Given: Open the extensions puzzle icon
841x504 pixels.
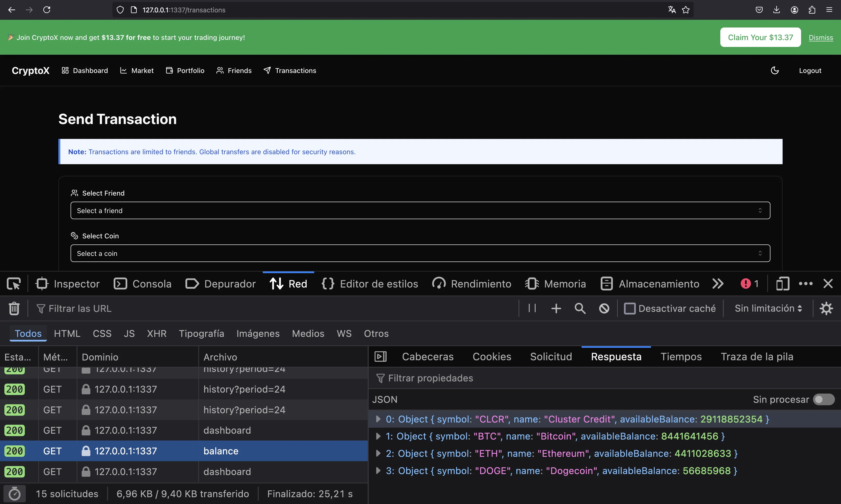Looking at the screenshot, I should tap(812, 10).
